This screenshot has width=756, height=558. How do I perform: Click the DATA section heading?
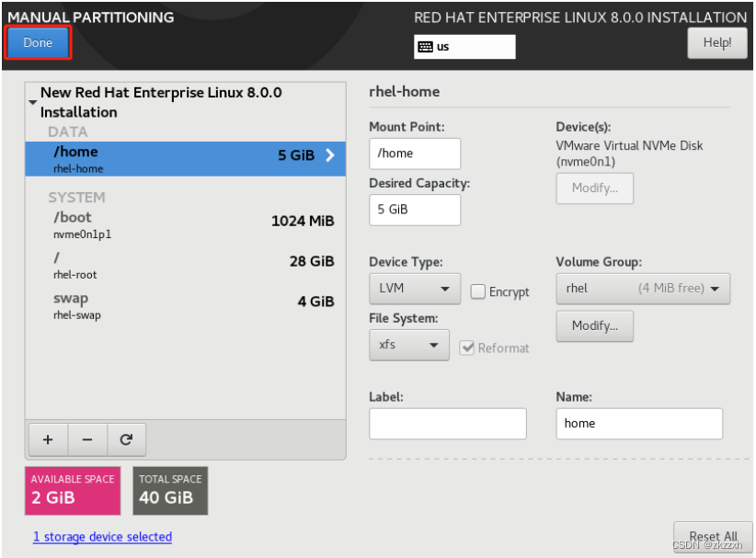pyautogui.click(x=67, y=131)
